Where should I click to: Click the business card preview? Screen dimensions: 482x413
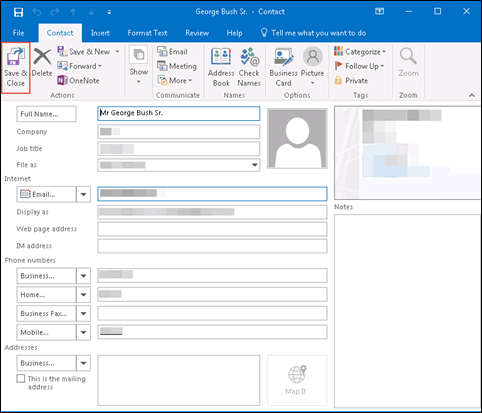[x=407, y=153]
